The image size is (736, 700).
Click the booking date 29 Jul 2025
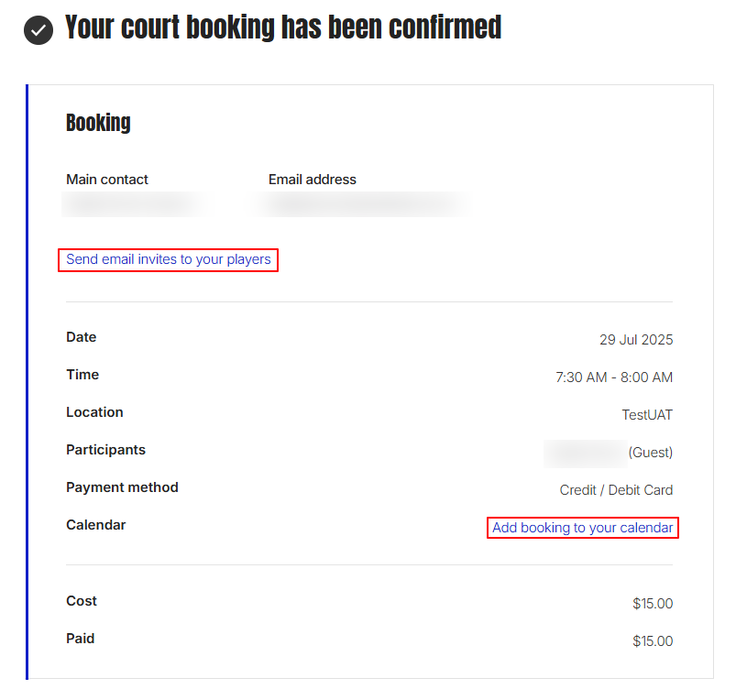[x=636, y=340]
